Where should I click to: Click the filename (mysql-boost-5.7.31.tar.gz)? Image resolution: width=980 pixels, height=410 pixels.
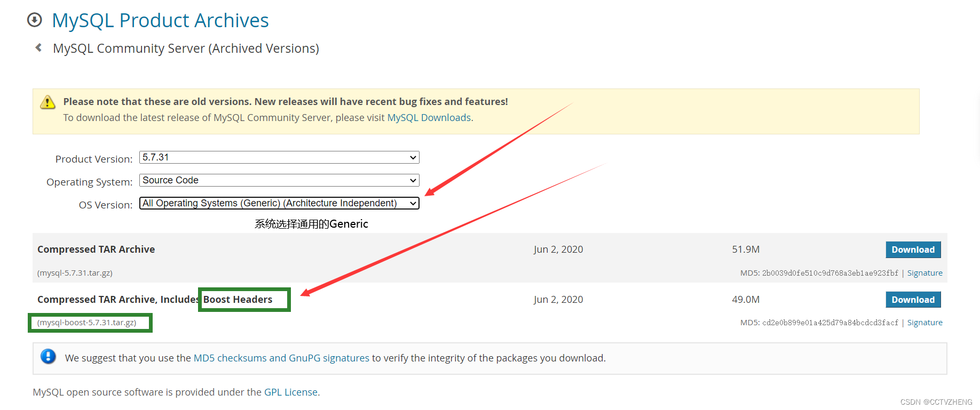(86, 323)
